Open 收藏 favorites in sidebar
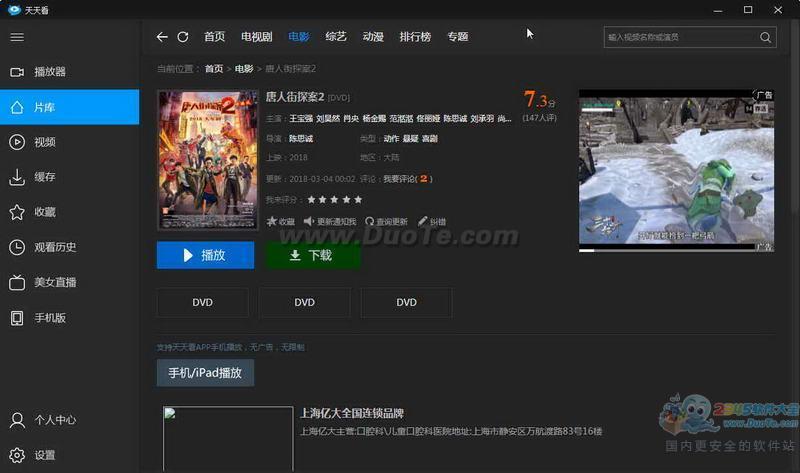The width and height of the screenshot is (800, 473). point(69,212)
